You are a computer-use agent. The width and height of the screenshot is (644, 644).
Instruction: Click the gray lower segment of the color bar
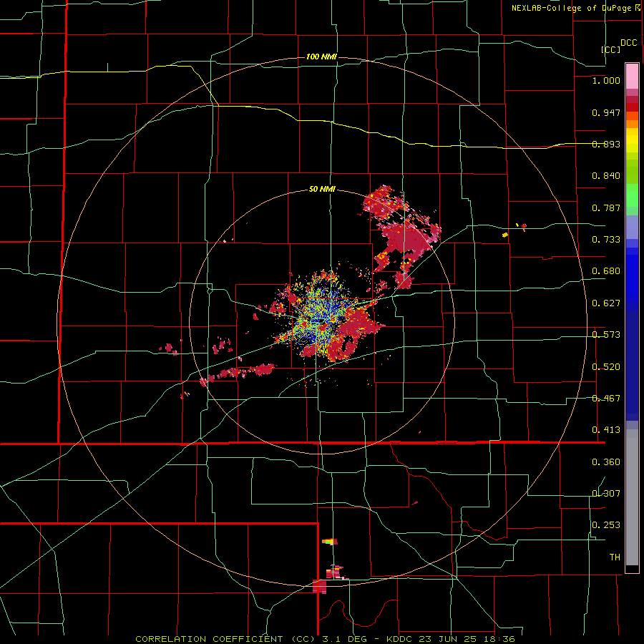coord(632,497)
